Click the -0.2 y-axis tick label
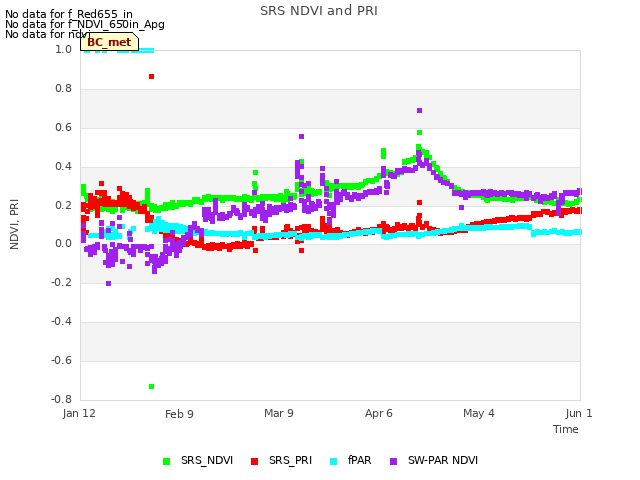 point(62,282)
